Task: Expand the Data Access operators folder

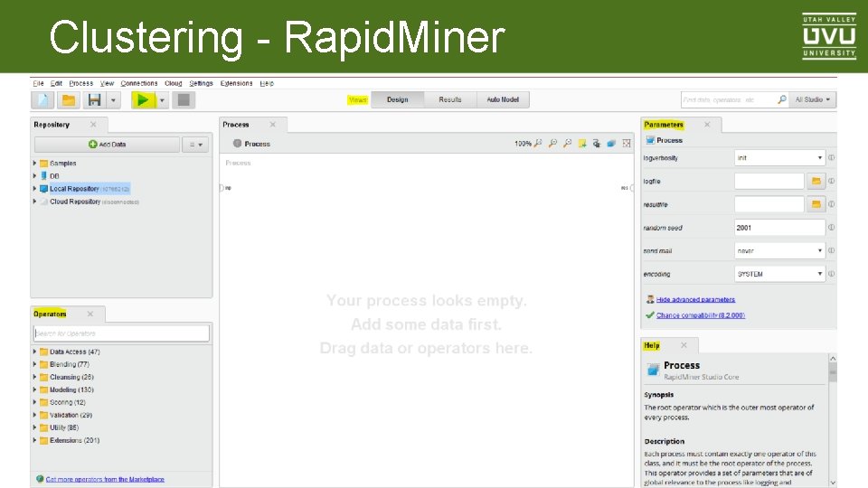Action: point(35,352)
